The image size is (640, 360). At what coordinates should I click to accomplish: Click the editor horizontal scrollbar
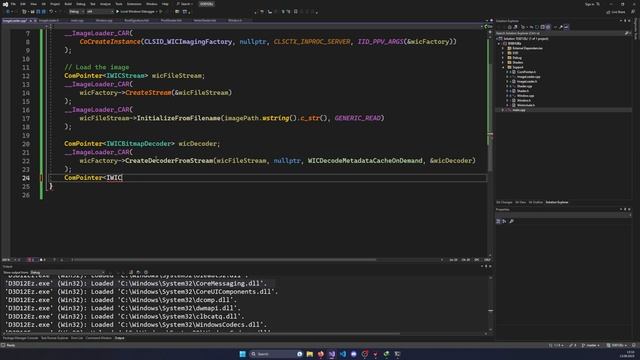(224, 260)
